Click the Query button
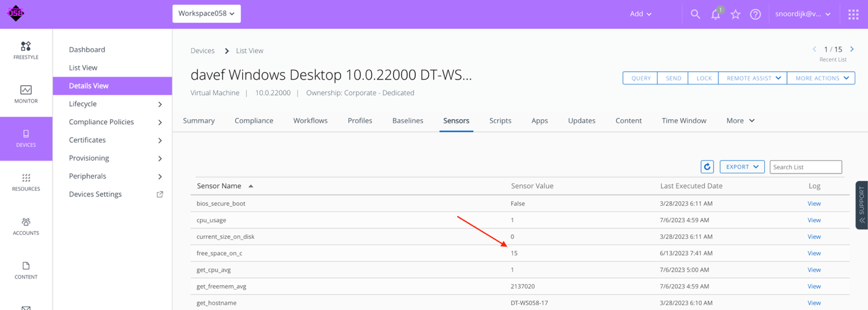Viewport: 868px width, 310px height. 640,78
